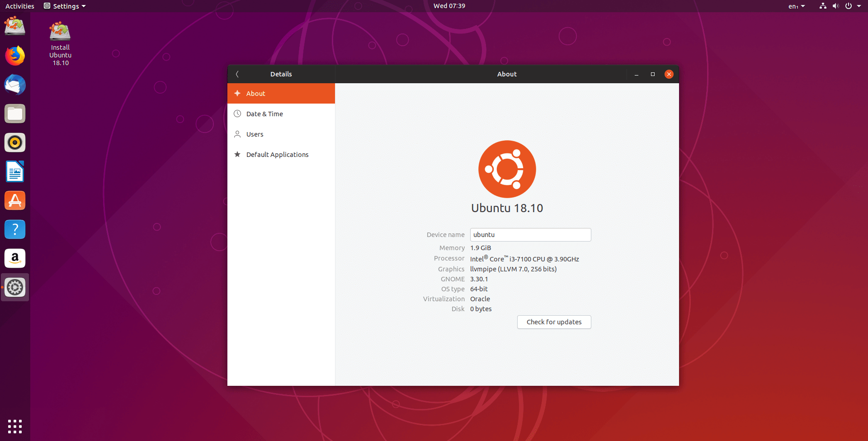The width and height of the screenshot is (868, 441).
Task: Click the Settings gear in dock
Action: point(15,287)
